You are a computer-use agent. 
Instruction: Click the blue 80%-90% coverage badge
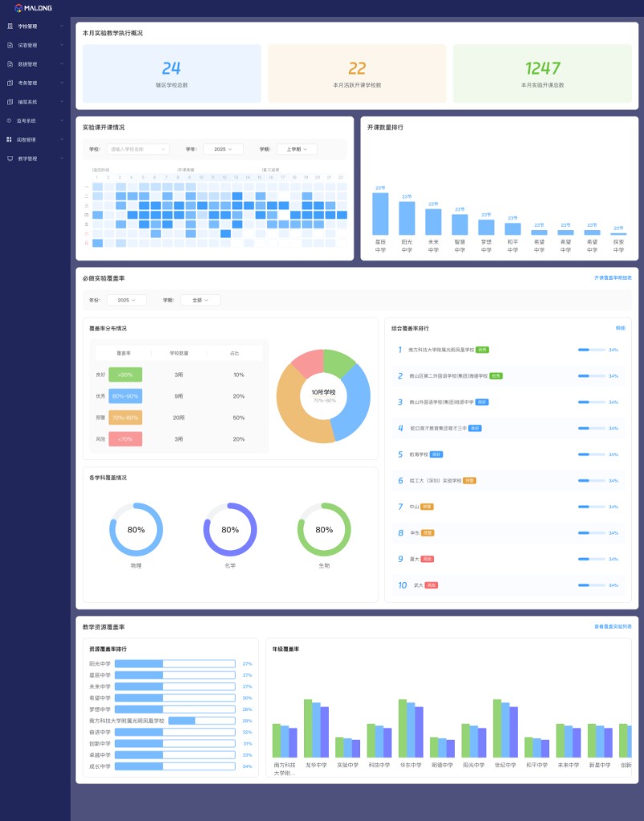[125, 396]
